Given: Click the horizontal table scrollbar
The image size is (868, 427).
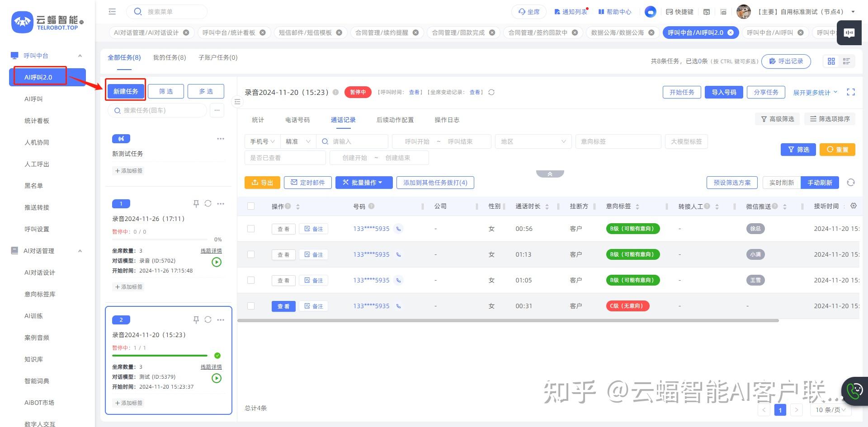Looking at the screenshot, I should coord(508,320).
